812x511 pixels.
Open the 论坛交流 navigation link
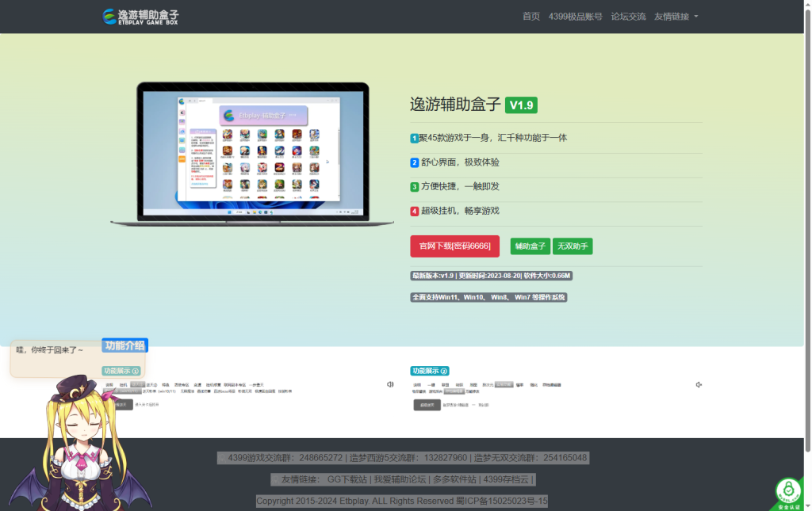pyautogui.click(x=628, y=17)
